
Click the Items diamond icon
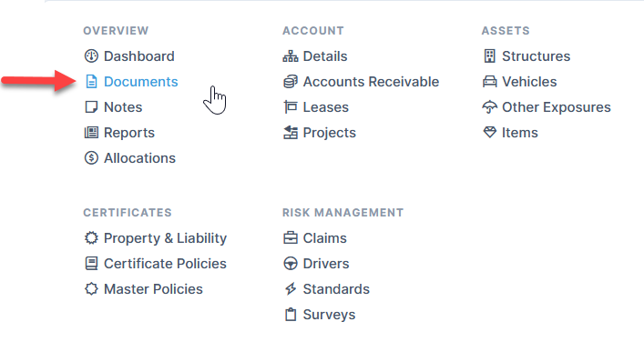pyautogui.click(x=489, y=133)
